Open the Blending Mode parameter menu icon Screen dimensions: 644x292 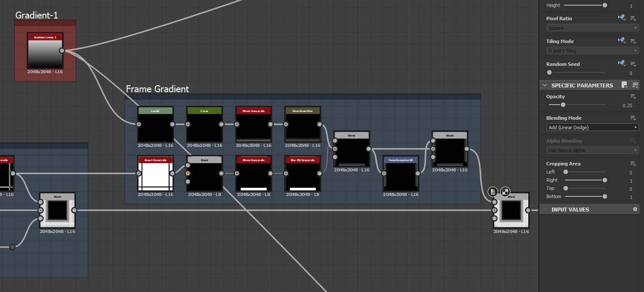click(633, 118)
